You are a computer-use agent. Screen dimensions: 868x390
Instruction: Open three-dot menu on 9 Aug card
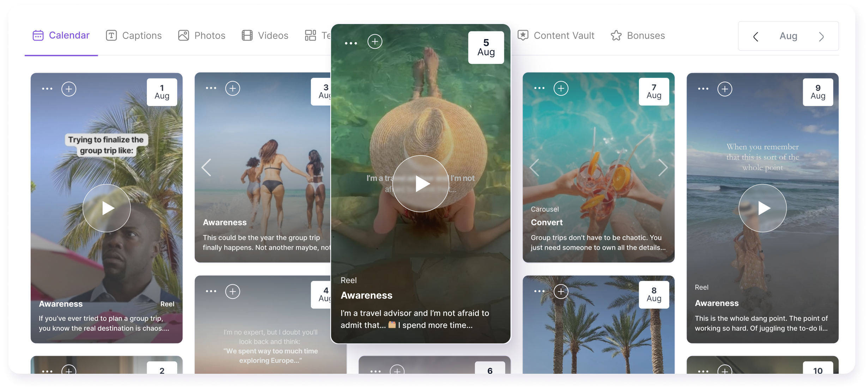point(703,89)
